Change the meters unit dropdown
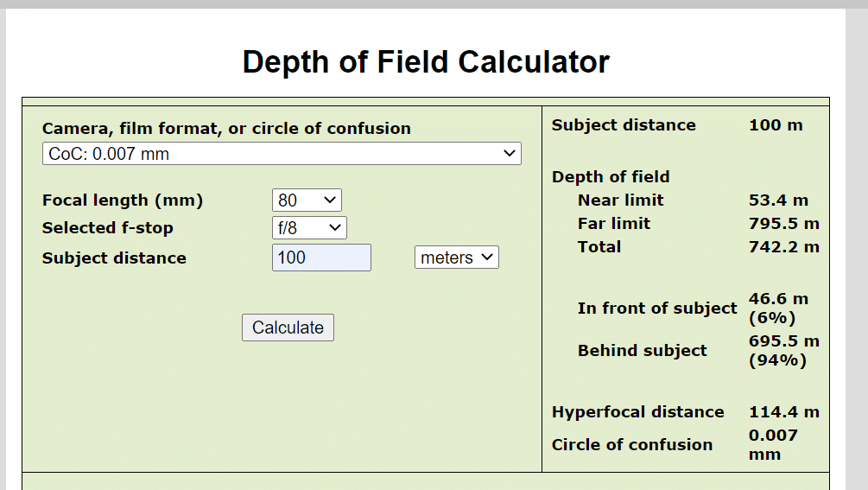Screen dimensions: 868x490 click(457, 258)
